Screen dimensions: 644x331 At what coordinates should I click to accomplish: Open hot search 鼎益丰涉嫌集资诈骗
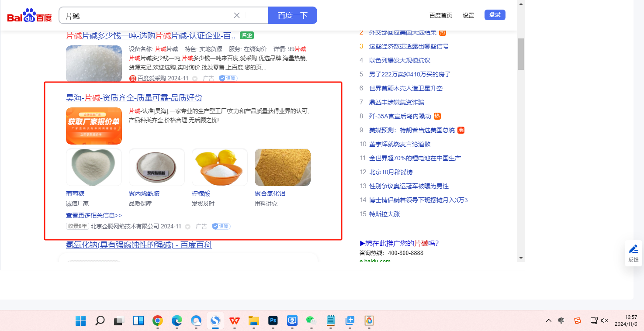397,102
